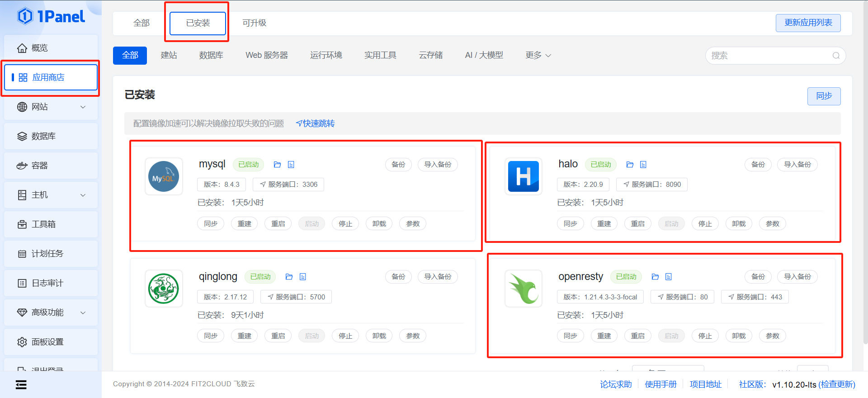Click into the 搜索 input field

click(769, 56)
